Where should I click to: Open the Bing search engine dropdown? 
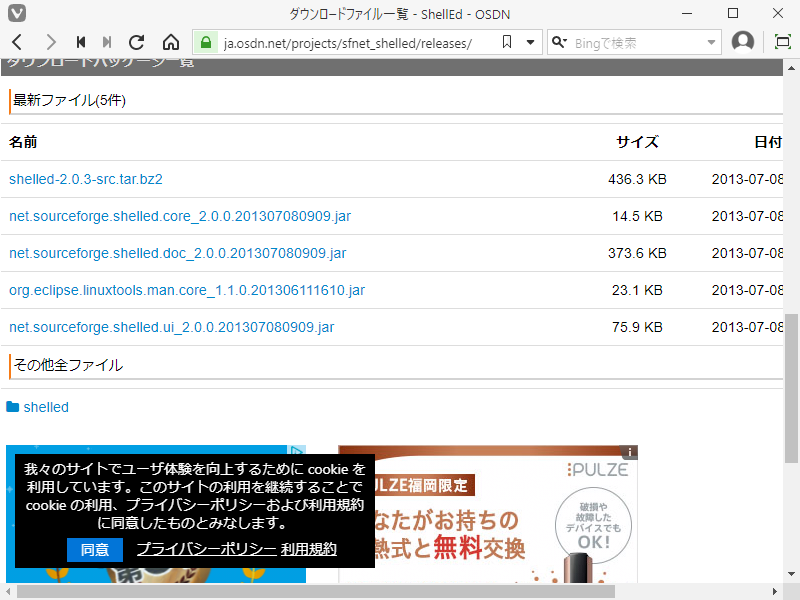[x=559, y=42]
